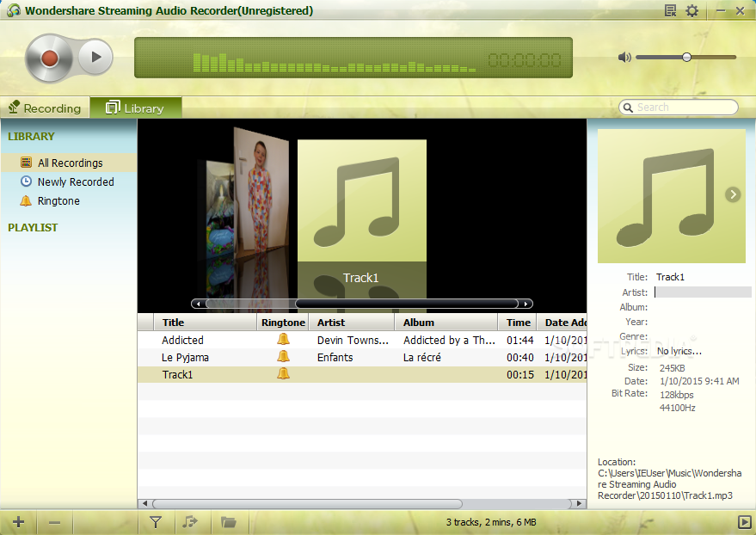Click track list horizontal scrollbar left arrow

(144, 504)
